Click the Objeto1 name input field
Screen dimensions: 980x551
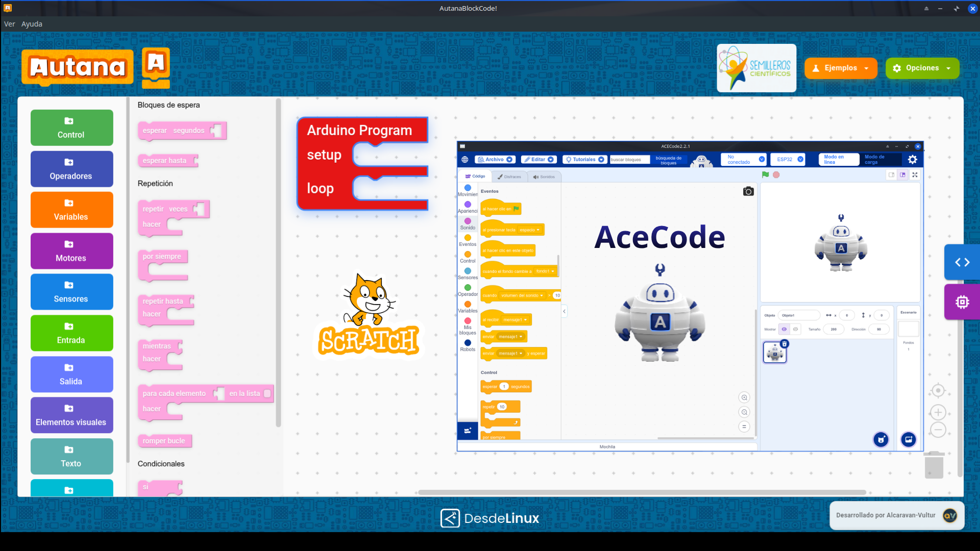point(799,315)
